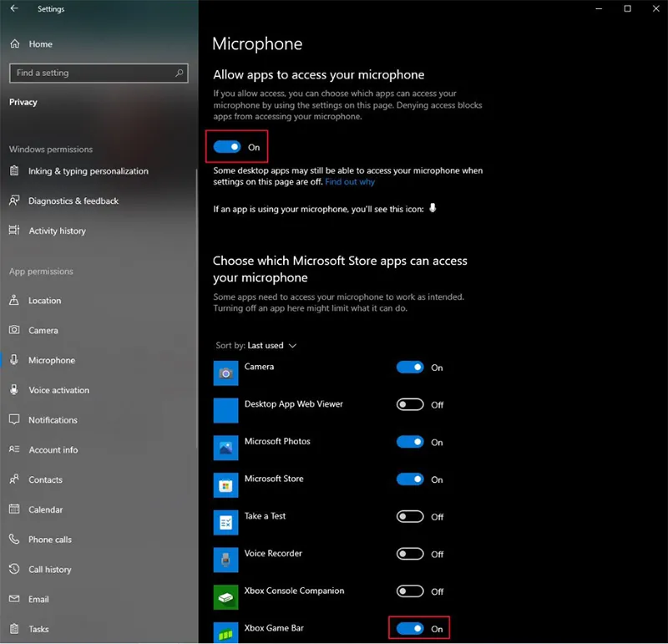Click the Home house icon
This screenshot has width=668, height=644.
[x=15, y=43]
